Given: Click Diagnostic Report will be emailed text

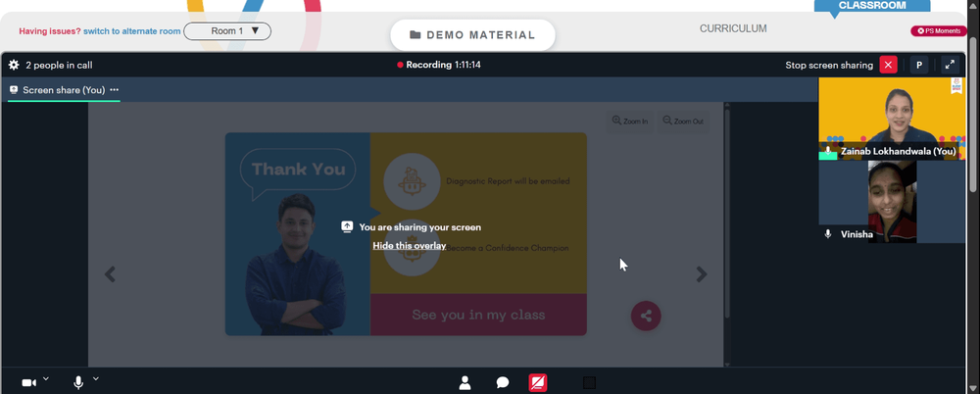Looking at the screenshot, I should click(508, 181).
